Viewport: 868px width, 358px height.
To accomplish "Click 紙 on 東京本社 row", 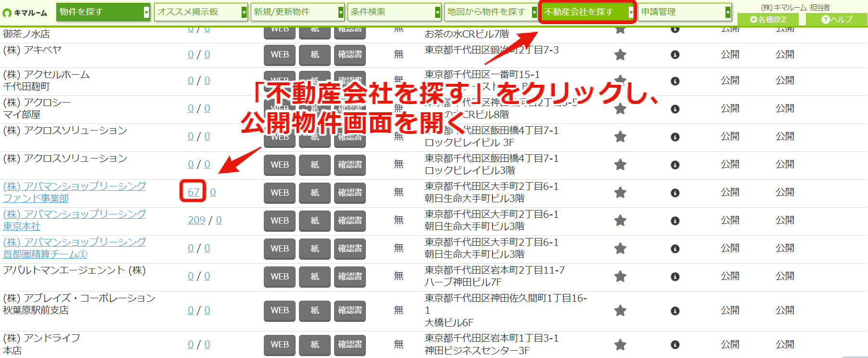I will click(315, 221).
